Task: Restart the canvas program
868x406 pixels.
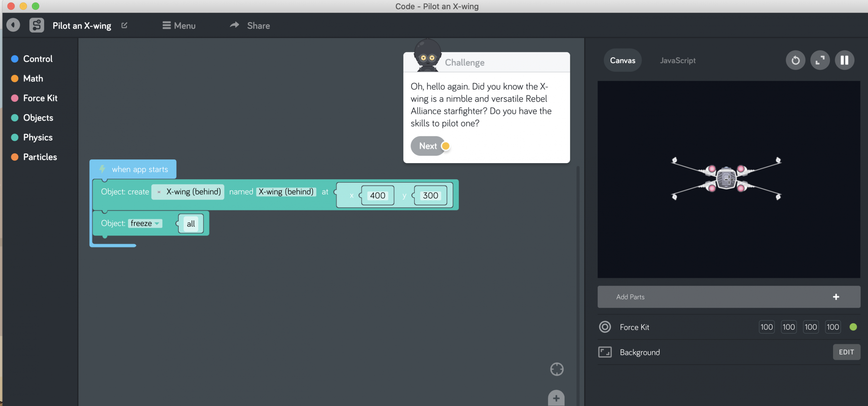Action: click(x=795, y=60)
